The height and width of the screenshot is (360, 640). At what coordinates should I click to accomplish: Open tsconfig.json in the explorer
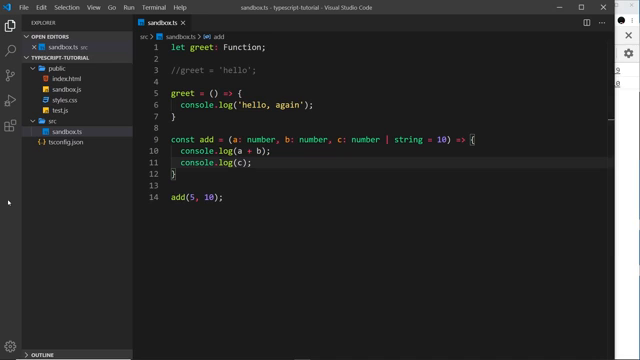(x=66, y=142)
